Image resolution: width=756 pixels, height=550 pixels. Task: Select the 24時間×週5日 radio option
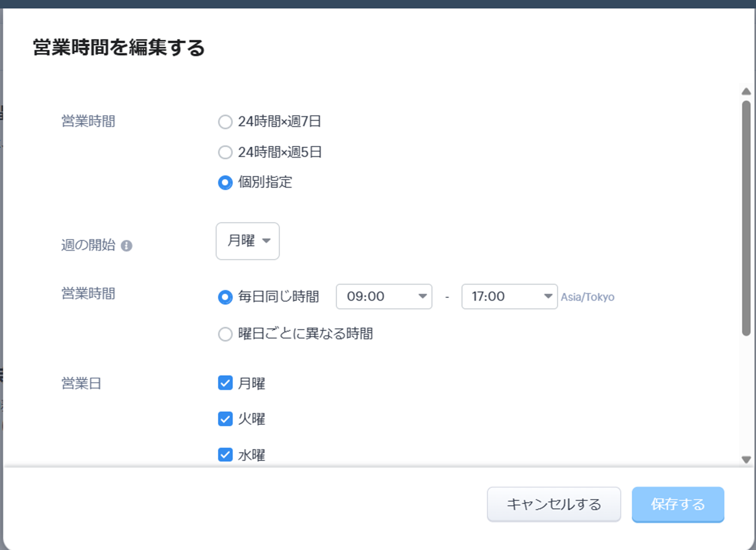(225, 152)
